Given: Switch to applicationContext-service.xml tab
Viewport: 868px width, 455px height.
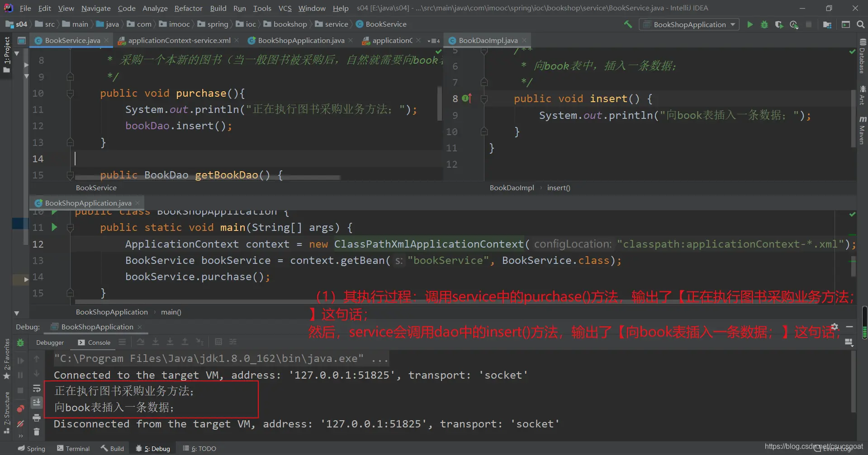Looking at the screenshot, I should point(179,41).
